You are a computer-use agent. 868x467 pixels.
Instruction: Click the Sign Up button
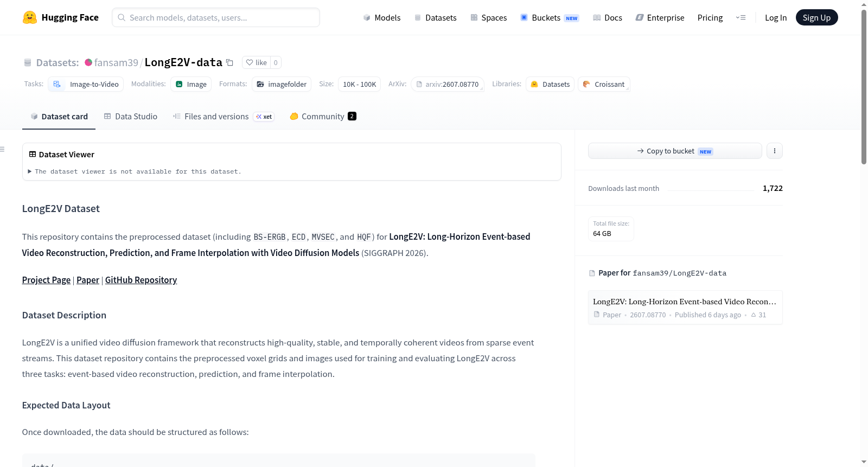(816, 18)
